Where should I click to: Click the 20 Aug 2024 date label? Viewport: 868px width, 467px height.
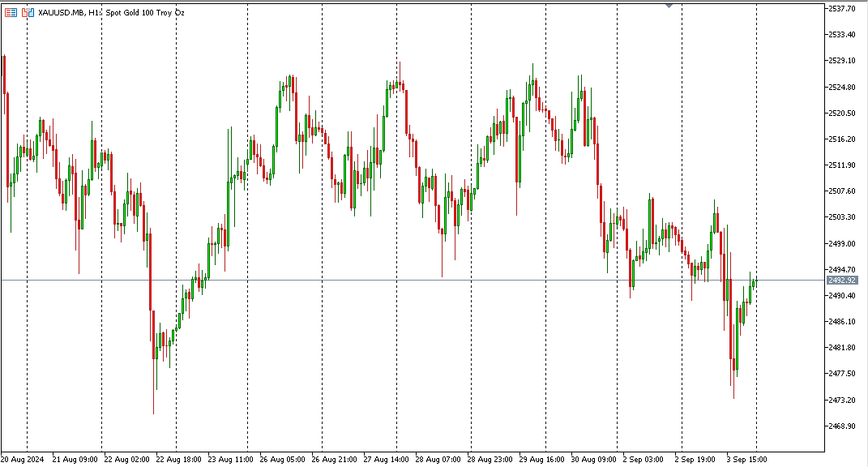(22, 459)
